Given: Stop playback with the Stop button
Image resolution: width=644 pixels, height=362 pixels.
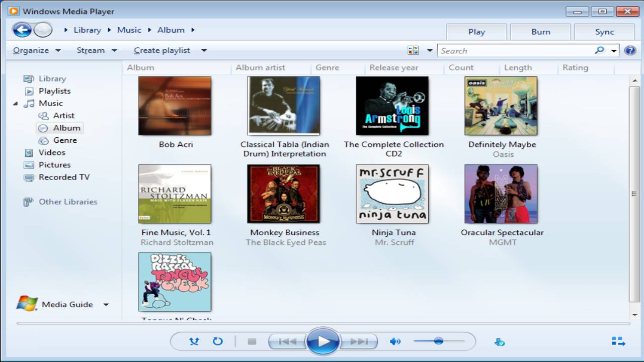Looking at the screenshot, I should [252, 341].
